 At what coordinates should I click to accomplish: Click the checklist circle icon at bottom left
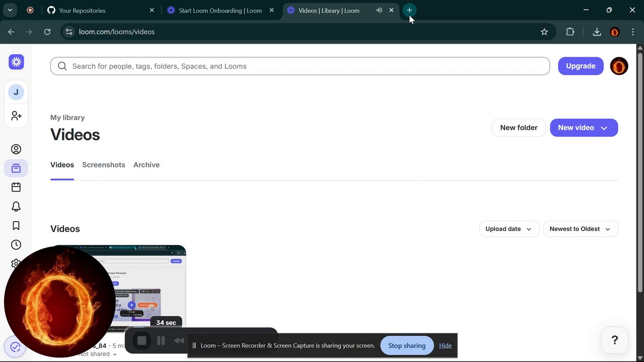(x=15, y=347)
